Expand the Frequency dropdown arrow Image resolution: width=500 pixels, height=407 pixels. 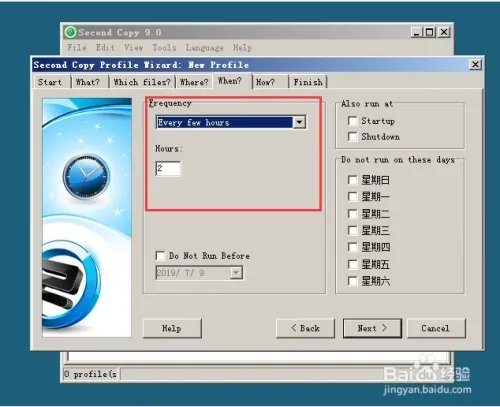click(x=299, y=122)
